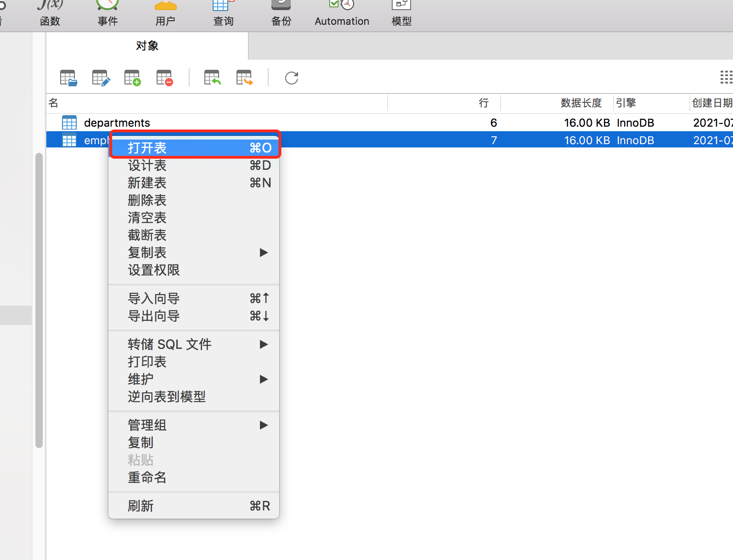The width and height of the screenshot is (733, 560).
Task: Click the open table toolbar icon
Action: pyautogui.click(x=68, y=78)
